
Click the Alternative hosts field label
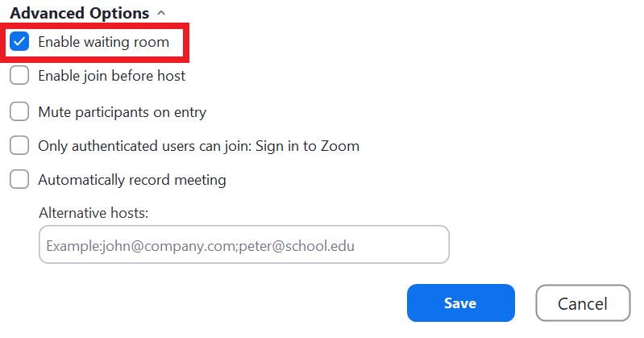pyautogui.click(x=93, y=213)
